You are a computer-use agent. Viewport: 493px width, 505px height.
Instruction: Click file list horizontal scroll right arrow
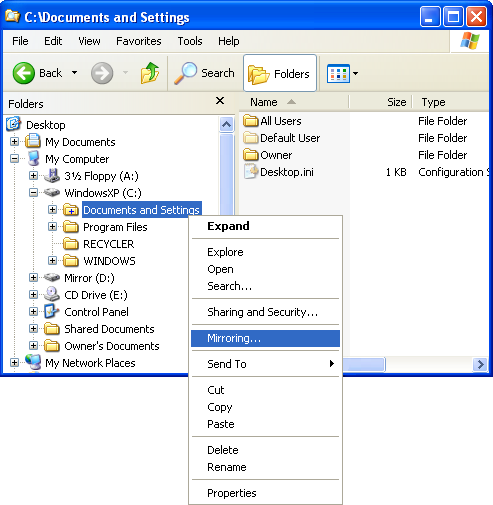click(x=480, y=364)
